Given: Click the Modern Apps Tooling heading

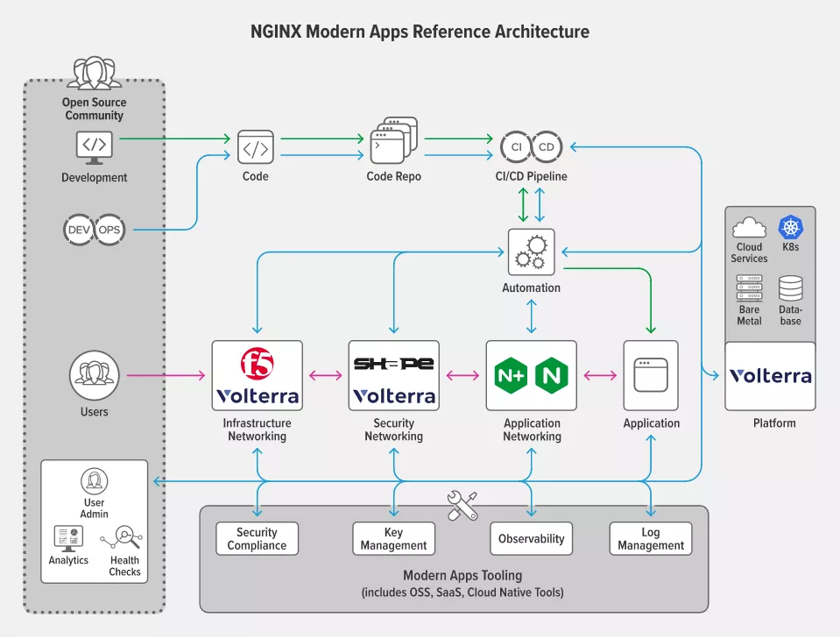Looking at the screenshot, I should (462, 575).
